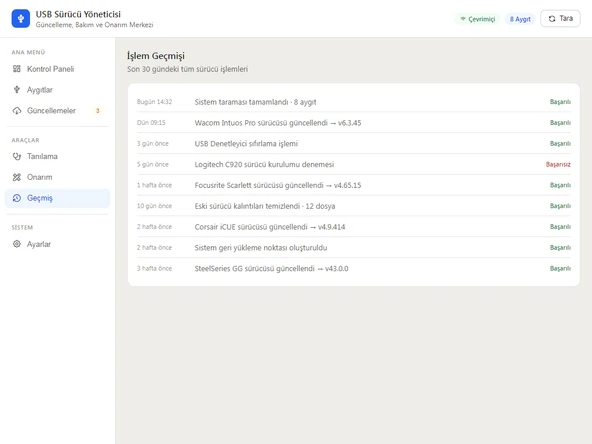592x444 pixels.
Task: Click the Çevrimiçi online status badge
Action: (478, 19)
